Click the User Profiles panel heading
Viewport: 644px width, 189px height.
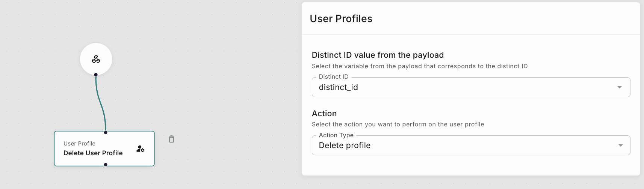(341, 19)
